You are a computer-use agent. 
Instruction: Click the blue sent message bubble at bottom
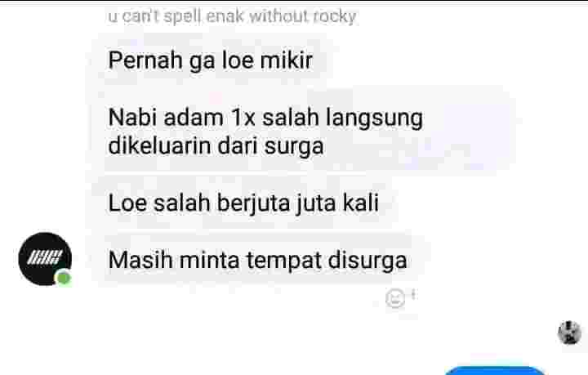coord(495,370)
